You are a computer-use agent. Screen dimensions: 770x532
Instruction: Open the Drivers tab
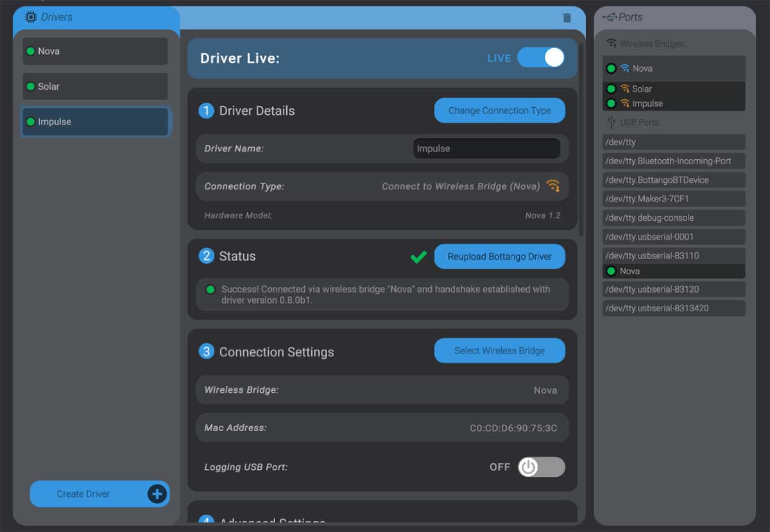click(96, 17)
